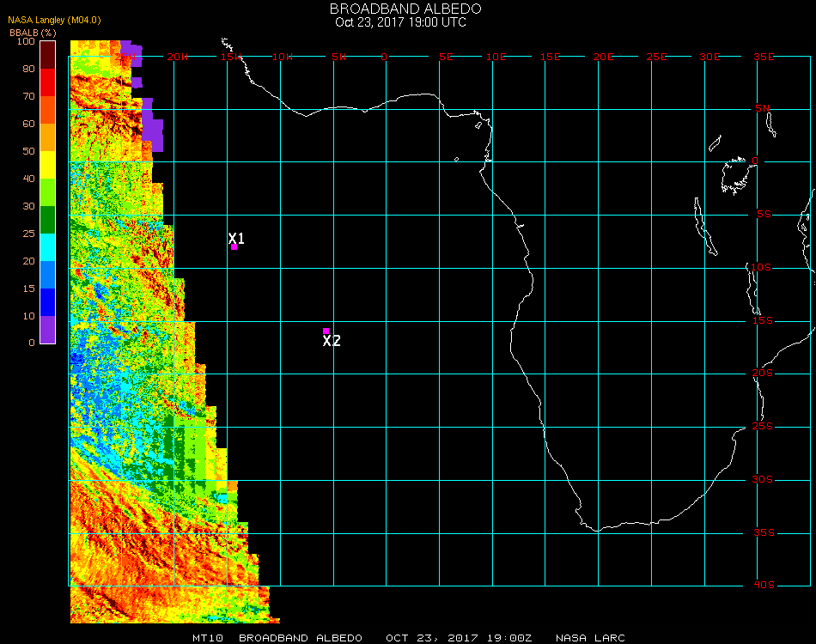The height and width of the screenshot is (644, 816).
Task: Click the '5S' latitude label
Action: coord(764,215)
